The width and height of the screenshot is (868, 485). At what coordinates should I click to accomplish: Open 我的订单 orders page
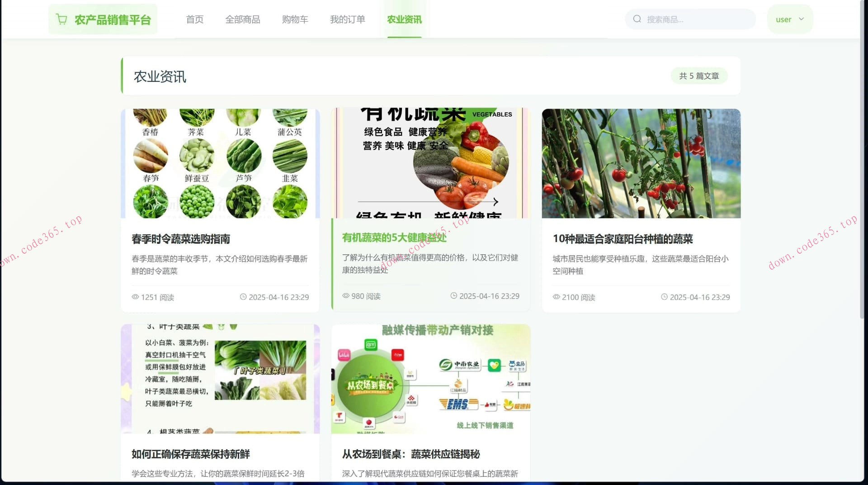pos(347,19)
